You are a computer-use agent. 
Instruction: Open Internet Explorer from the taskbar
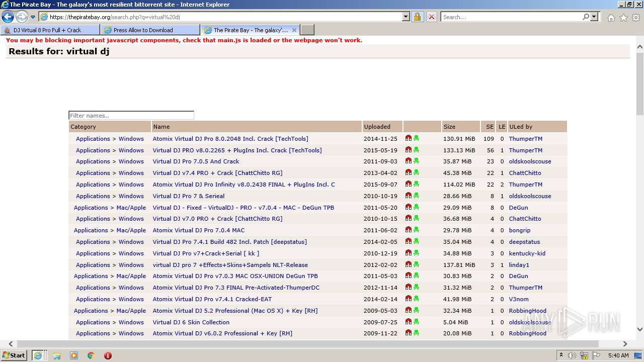(x=38, y=355)
